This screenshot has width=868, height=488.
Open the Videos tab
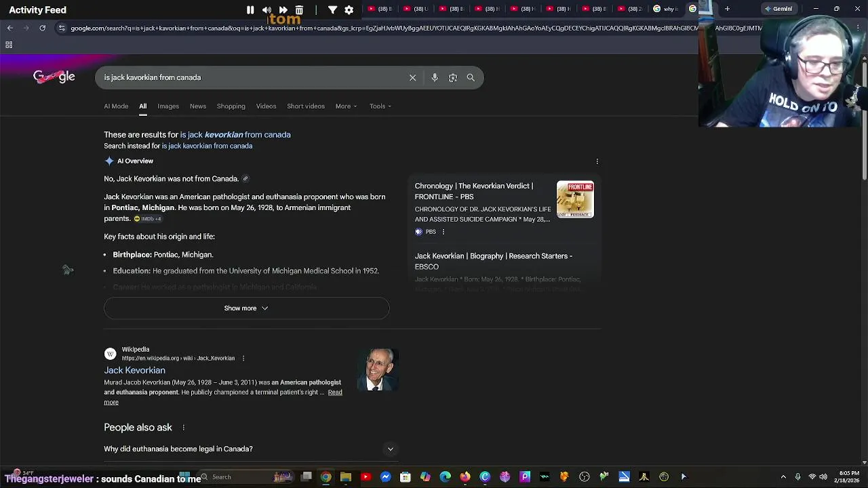266,106
